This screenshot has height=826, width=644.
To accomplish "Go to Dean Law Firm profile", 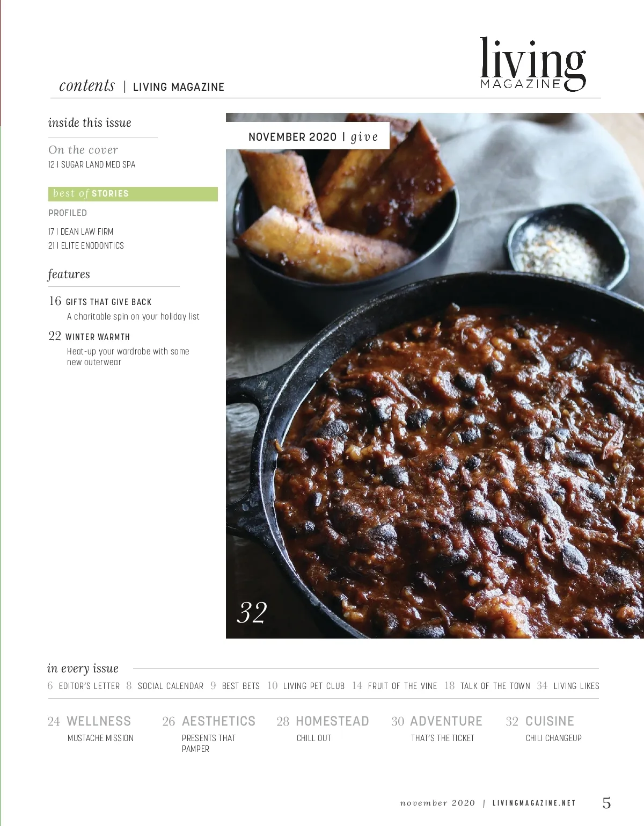I will pos(80,231).
